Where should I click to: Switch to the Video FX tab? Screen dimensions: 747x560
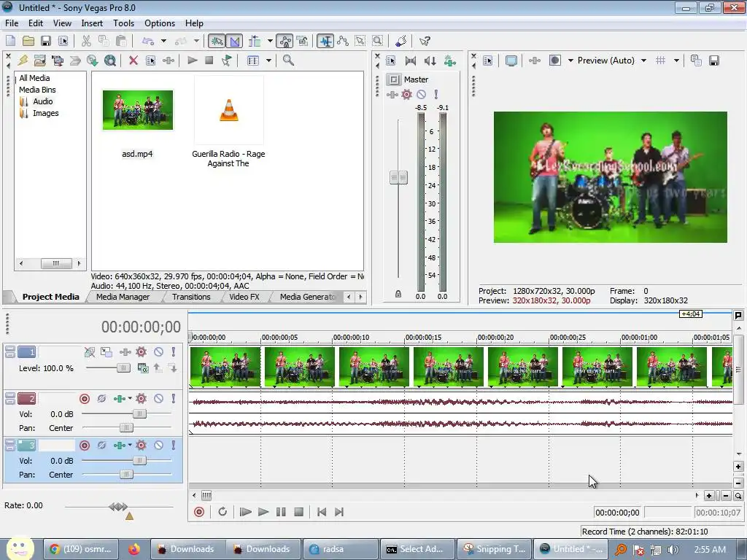[244, 297]
